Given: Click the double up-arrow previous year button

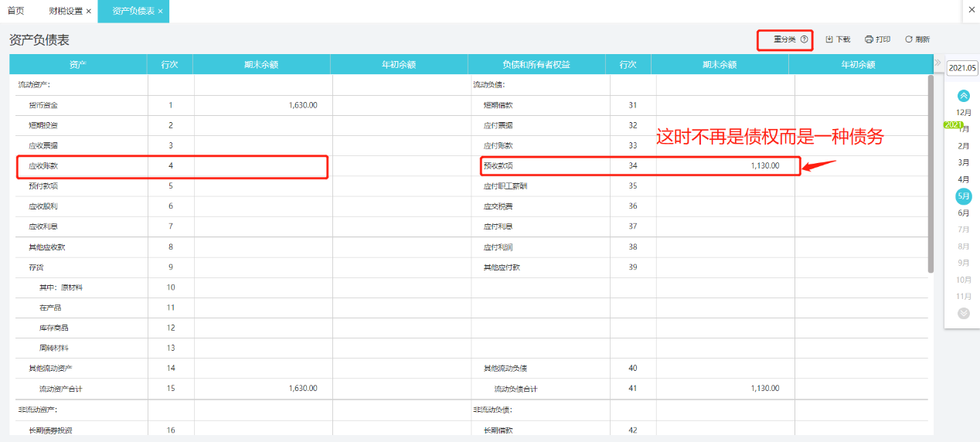Looking at the screenshot, I should 964,96.
